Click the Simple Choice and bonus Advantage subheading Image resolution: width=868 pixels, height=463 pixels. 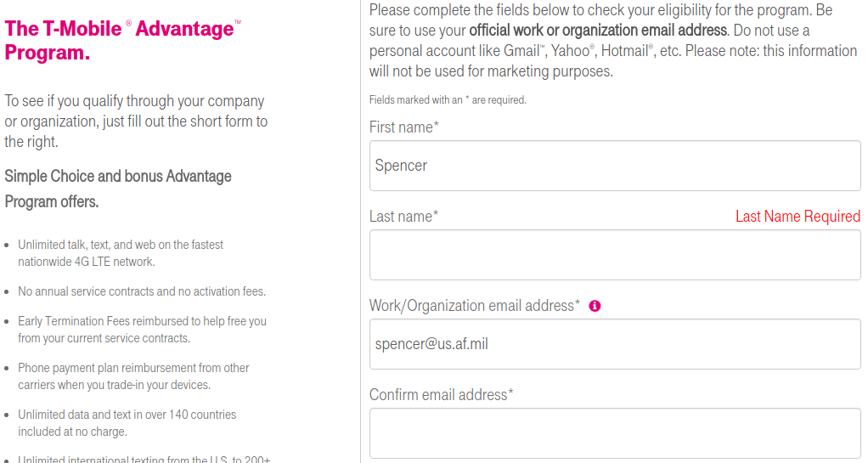(x=118, y=189)
